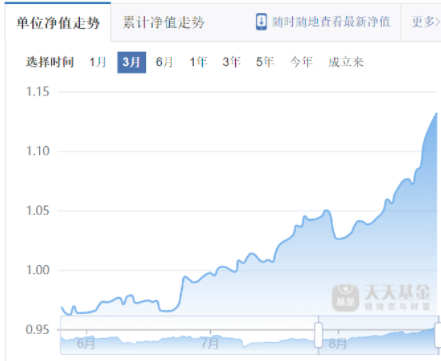Click the 1.15 axis label
Screen dimensions: 441x361
coord(38,91)
